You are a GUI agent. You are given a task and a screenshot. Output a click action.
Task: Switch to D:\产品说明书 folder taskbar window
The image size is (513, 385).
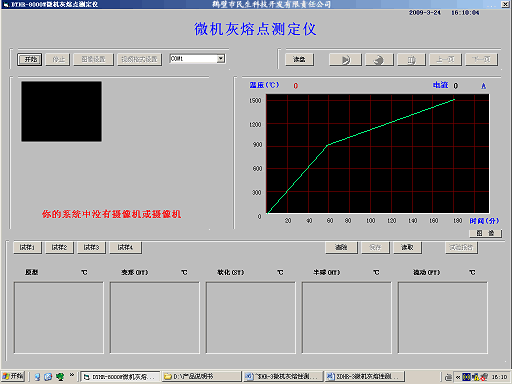tap(201, 377)
